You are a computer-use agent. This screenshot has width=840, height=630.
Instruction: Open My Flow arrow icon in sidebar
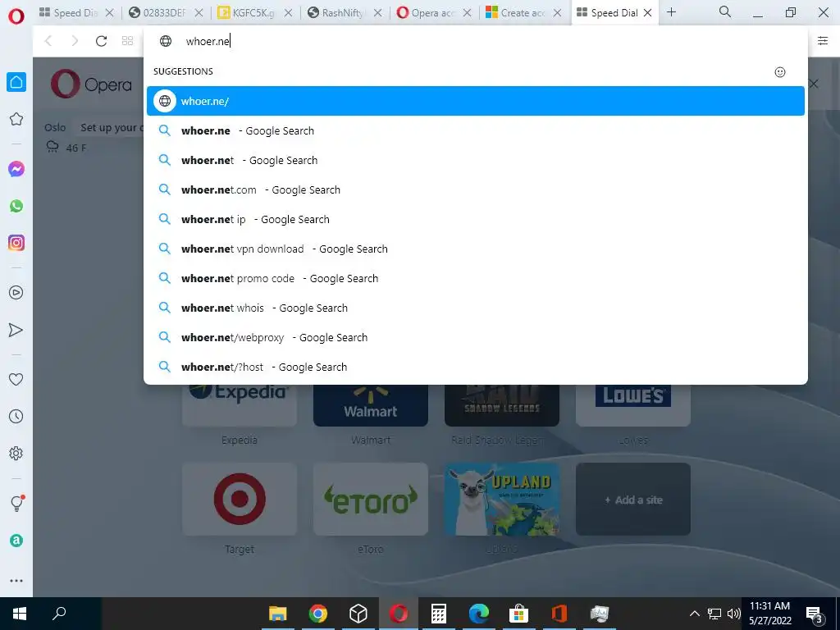[x=16, y=330]
